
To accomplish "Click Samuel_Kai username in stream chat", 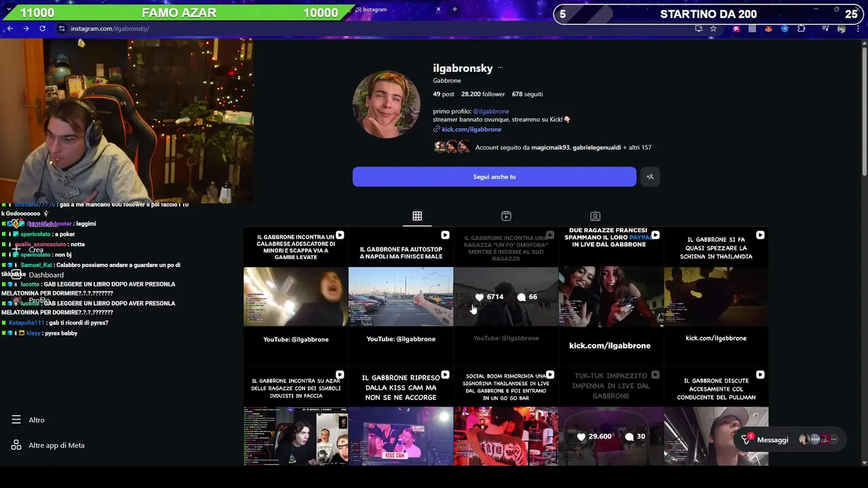I will click(36, 265).
